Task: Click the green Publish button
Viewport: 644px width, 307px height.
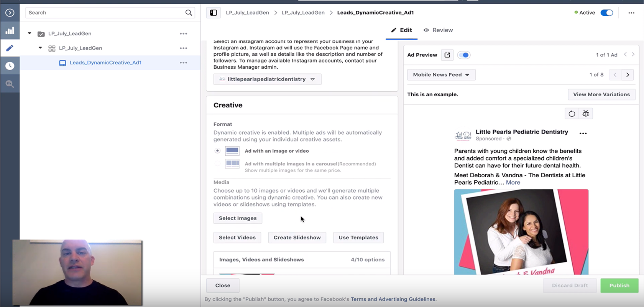Action: [x=619, y=286]
